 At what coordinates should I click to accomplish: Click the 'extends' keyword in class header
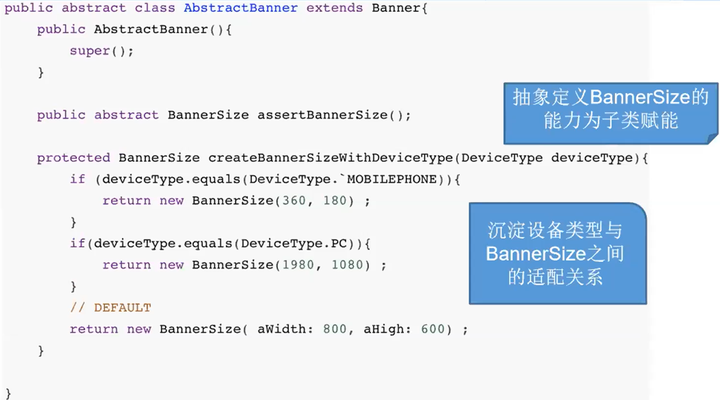click(334, 8)
